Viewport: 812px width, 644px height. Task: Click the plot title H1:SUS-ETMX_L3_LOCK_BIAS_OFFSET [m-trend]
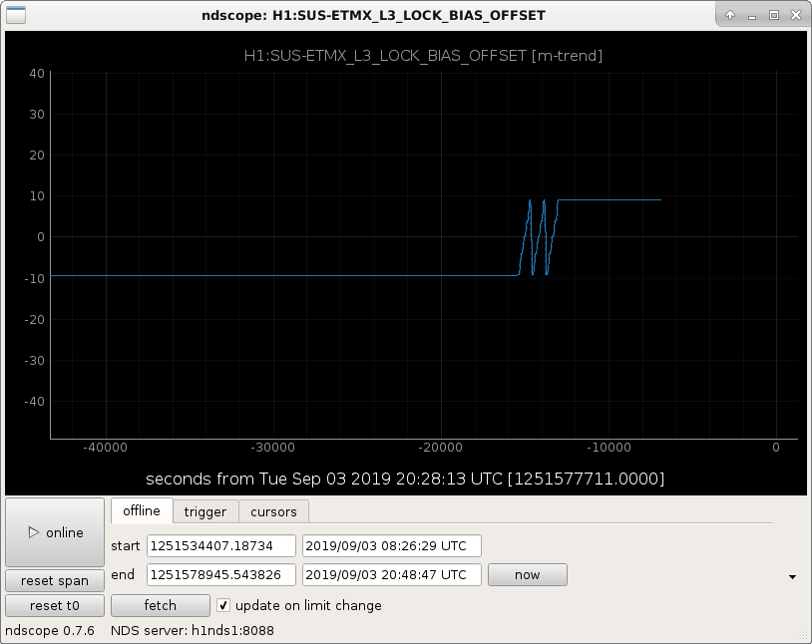(x=423, y=56)
